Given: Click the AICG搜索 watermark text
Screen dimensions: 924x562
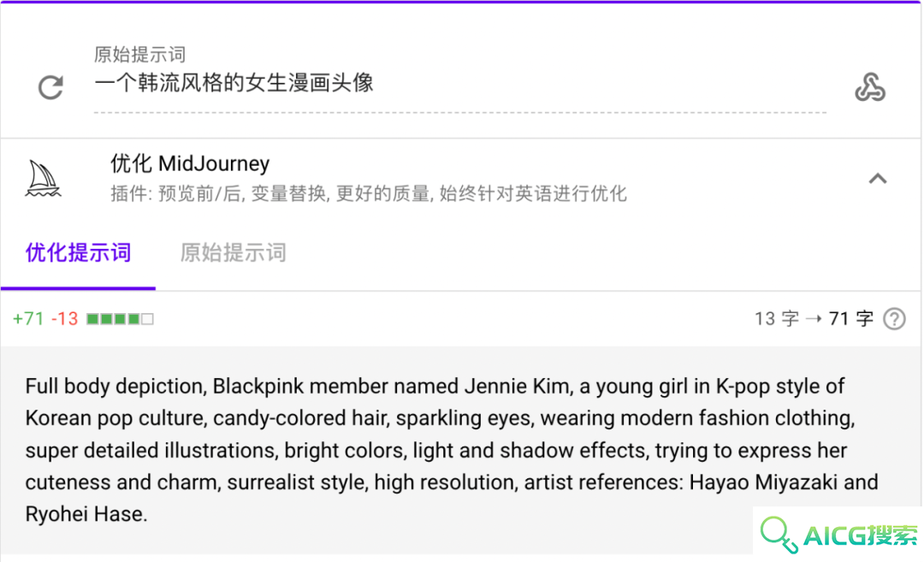Looking at the screenshot, I should pos(861,535).
